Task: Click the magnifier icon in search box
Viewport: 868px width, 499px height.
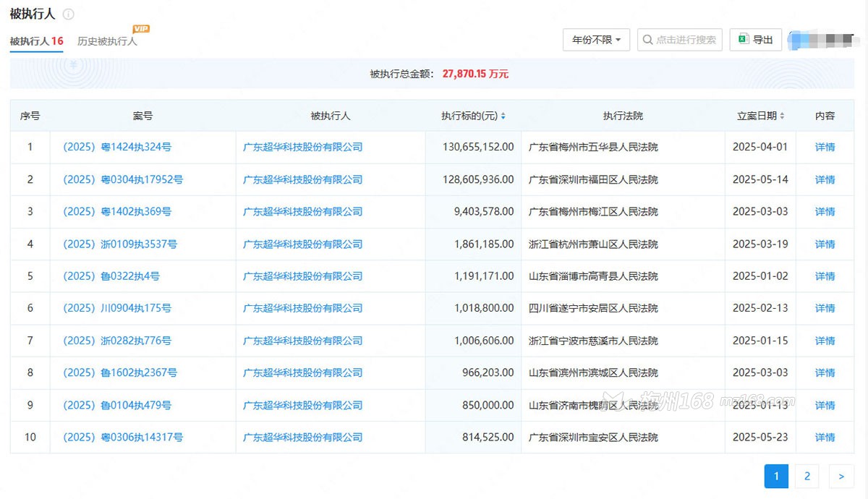Action: tap(647, 40)
